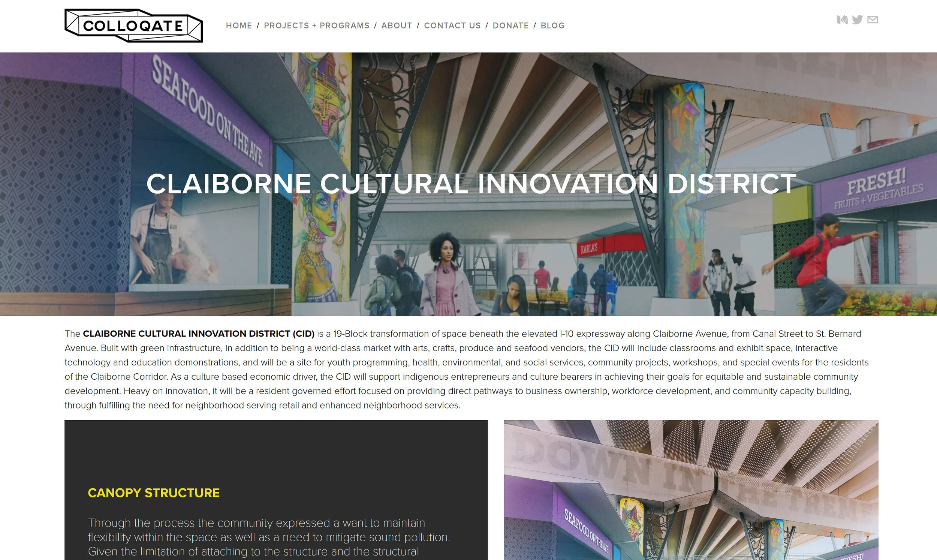Click the email envelope icon
The height and width of the screenshot is (560, 937).
coord(873,19)
